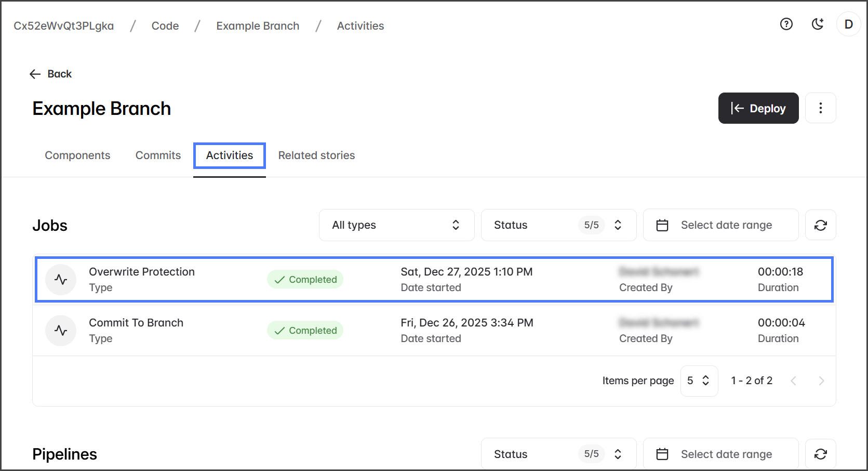Click the Commit To Branch job activity icon
Screen dimensions: 868x471
tap(61, 331)
